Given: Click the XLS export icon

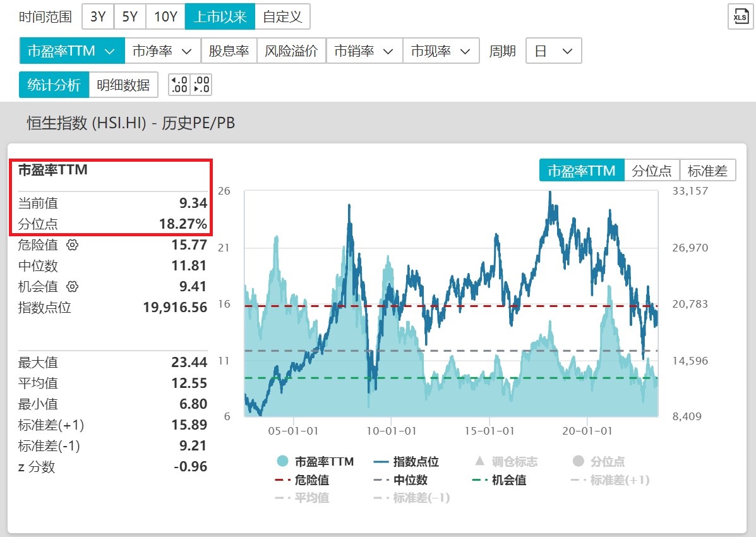Looking at the screenshot, I should click(740, 16).
